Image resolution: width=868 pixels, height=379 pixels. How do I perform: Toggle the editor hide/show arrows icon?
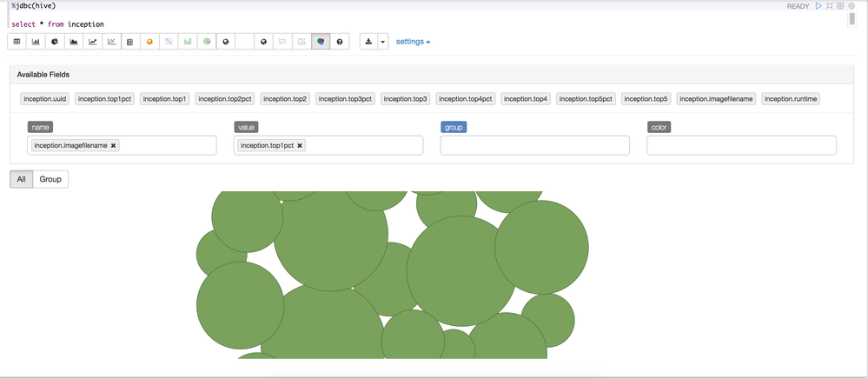830,6
